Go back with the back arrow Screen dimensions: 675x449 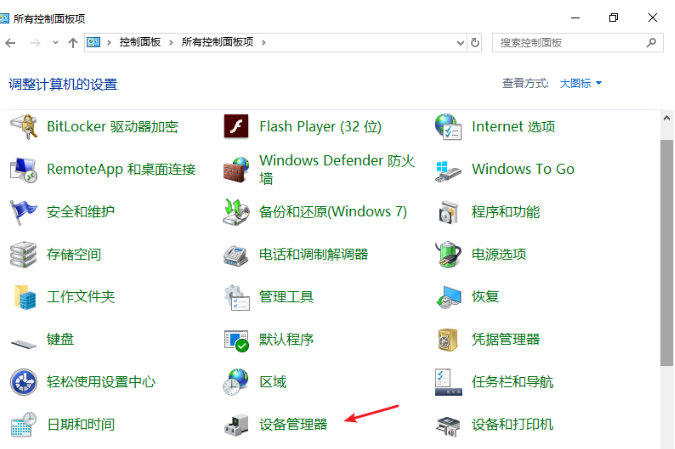click(10, 43)
